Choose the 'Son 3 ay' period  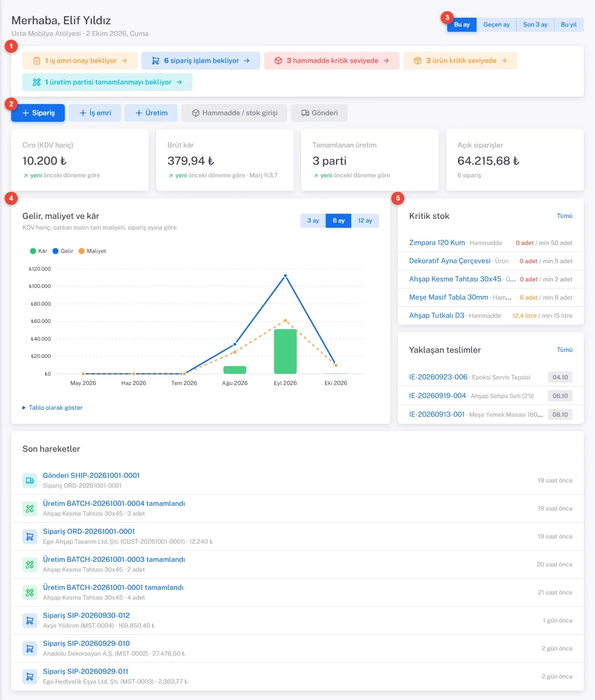point(535,25)
